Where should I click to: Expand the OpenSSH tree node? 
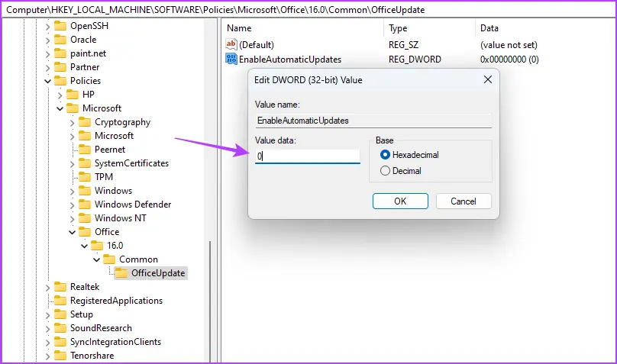pyautogui.click(x=47, y=26)
